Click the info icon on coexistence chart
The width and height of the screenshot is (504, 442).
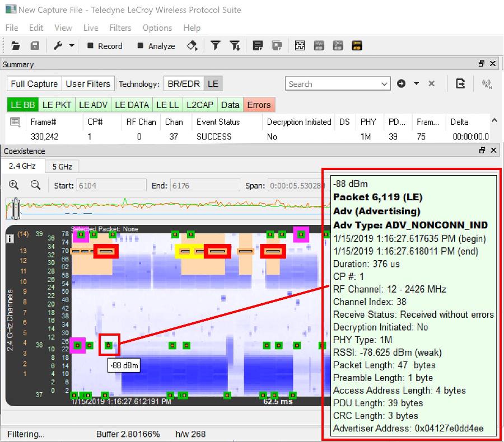coord(10,238)
